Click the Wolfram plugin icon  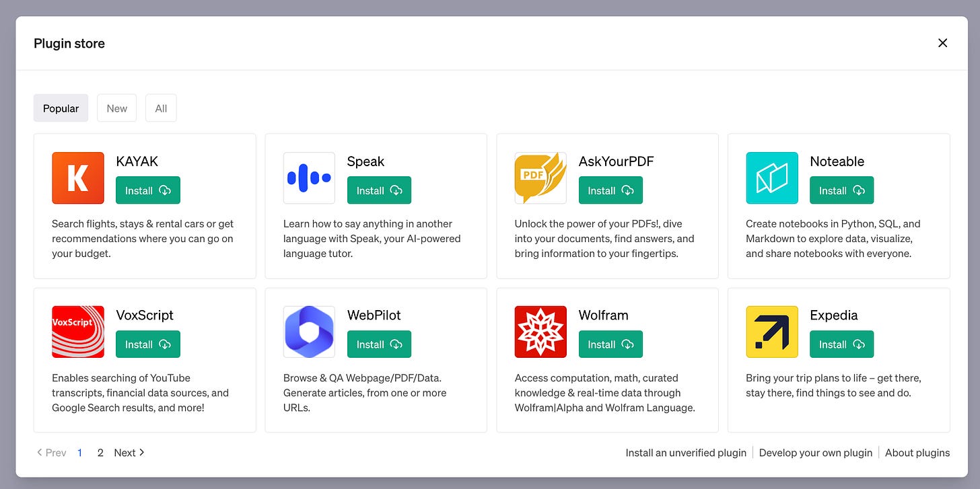coord(540,332)
